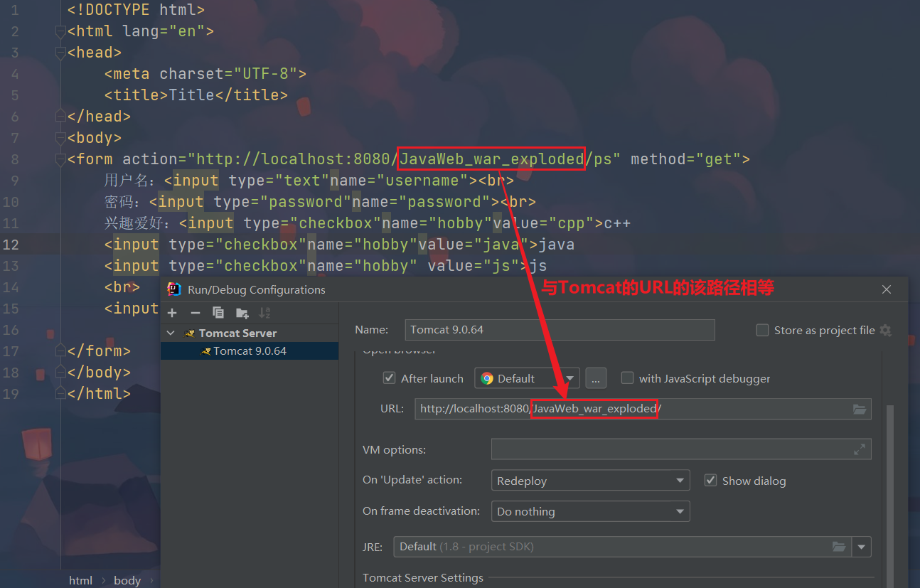Enable with JavaScript debugger checkbox

pyautogui.click(x=627, y=378)
